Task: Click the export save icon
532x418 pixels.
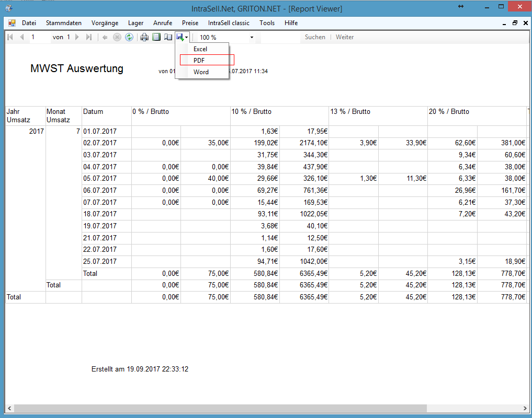Action: [x=180, y=37]
